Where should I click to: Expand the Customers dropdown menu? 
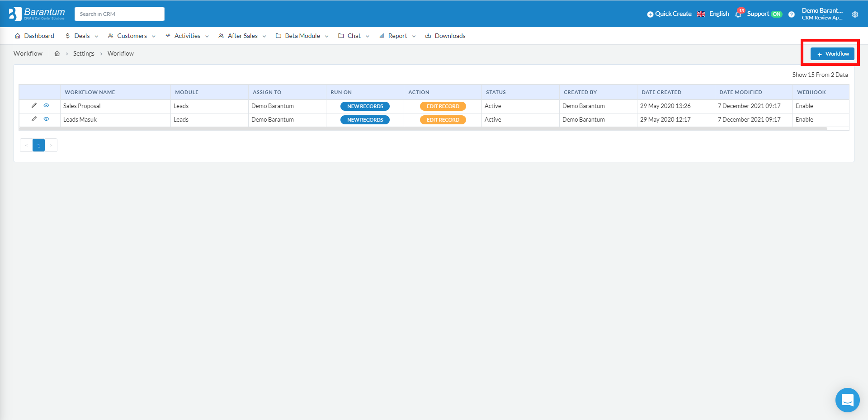click(x=132, y=36)
